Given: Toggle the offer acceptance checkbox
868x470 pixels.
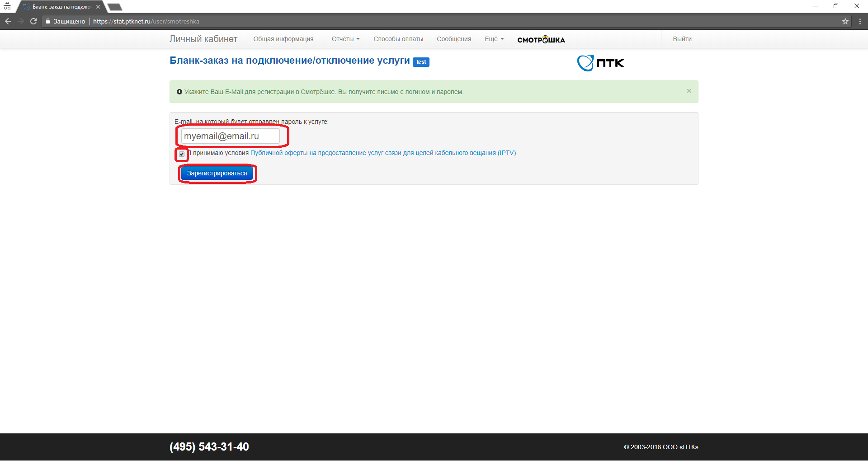Looking at the screenshot, I should 182,154.
